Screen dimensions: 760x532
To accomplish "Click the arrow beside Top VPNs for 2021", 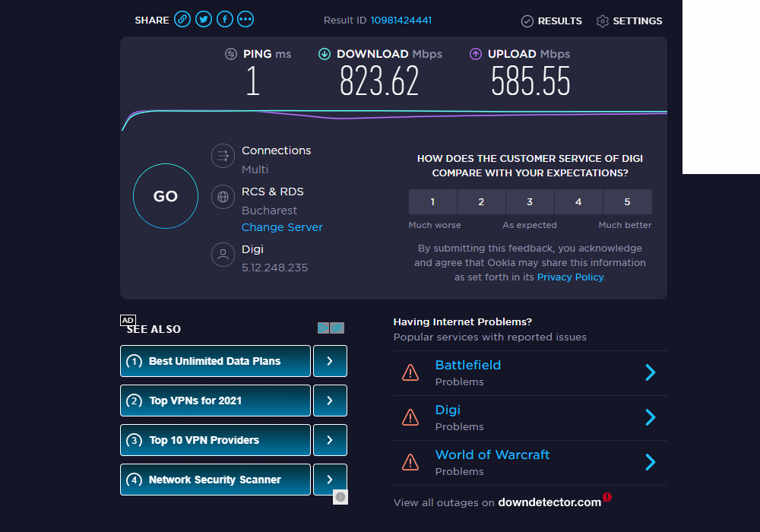I will 330,401.
